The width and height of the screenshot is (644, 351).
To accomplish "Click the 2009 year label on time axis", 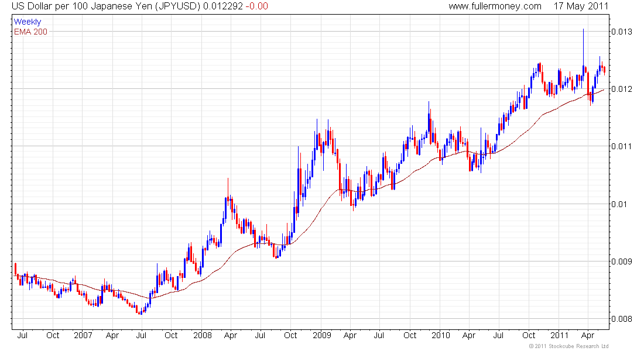I will click(321, 335).
